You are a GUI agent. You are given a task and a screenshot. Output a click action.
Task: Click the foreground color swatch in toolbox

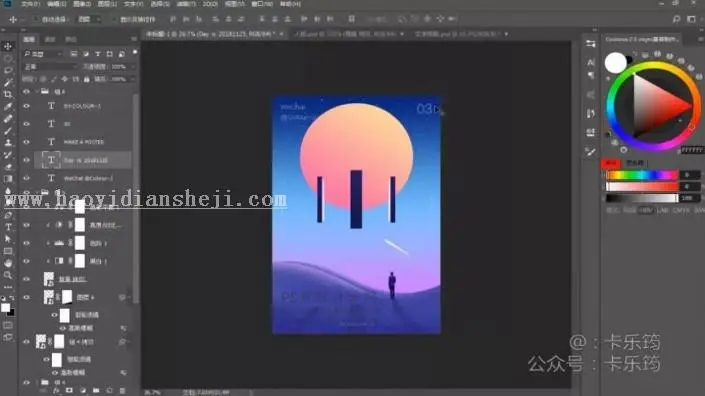(x=5, y=307)
